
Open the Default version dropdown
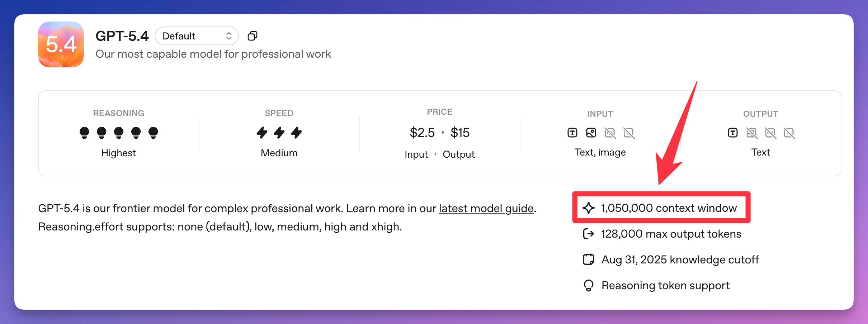197,36
